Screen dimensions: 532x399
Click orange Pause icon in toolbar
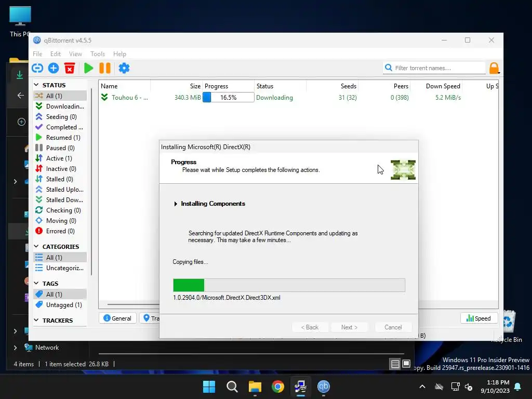[105, 68]
